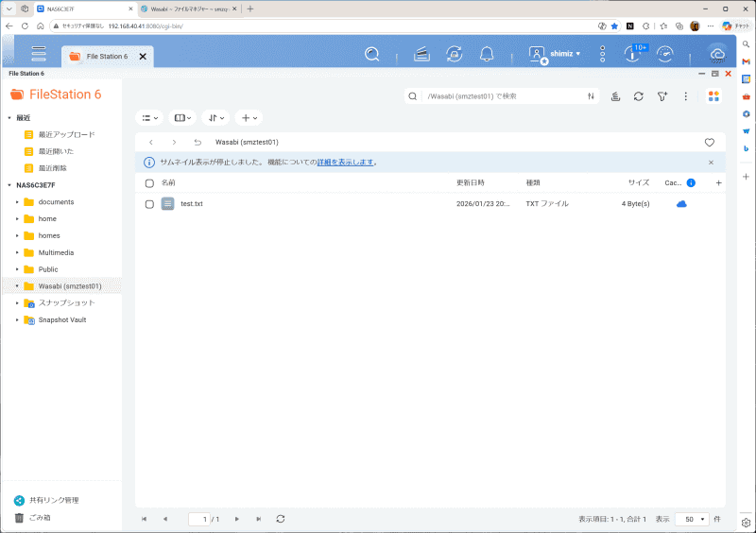
Task: Switch to the Wasabi browser tab
Action: [x=188, y=9]
